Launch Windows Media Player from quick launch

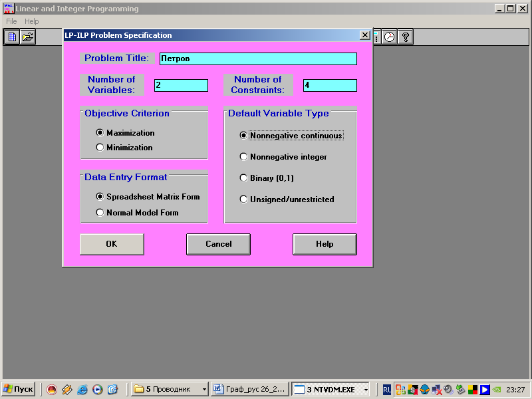point(97,390)
